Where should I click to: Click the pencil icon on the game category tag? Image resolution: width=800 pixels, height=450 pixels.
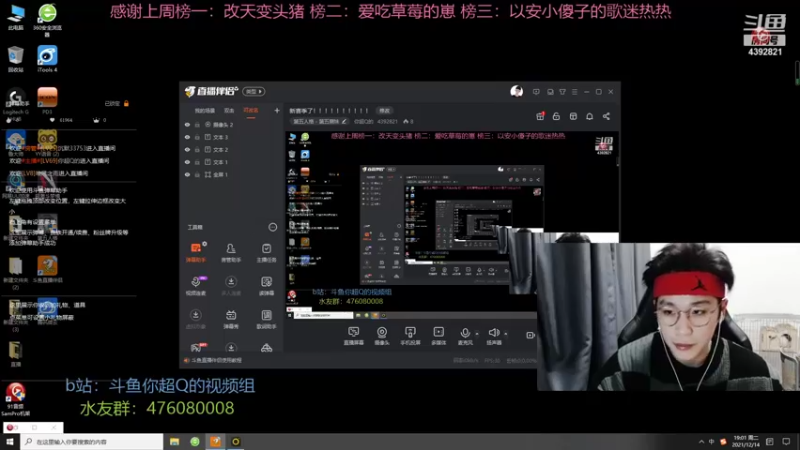click(344, 121)
